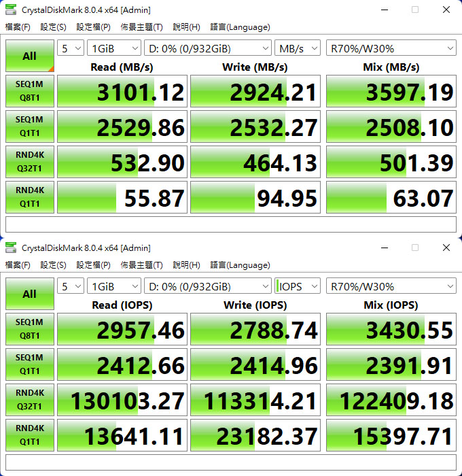This screenshot has width=462, height=476.
Task: Open 語言(Language) menu in bottom window
Action: click(240, 265)
